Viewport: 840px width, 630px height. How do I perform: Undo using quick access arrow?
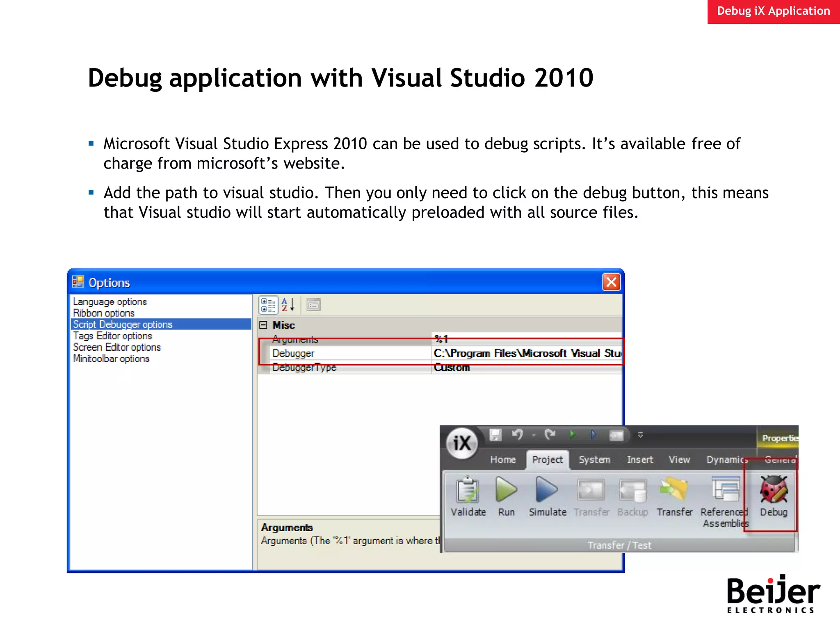[x=518, y=435]
